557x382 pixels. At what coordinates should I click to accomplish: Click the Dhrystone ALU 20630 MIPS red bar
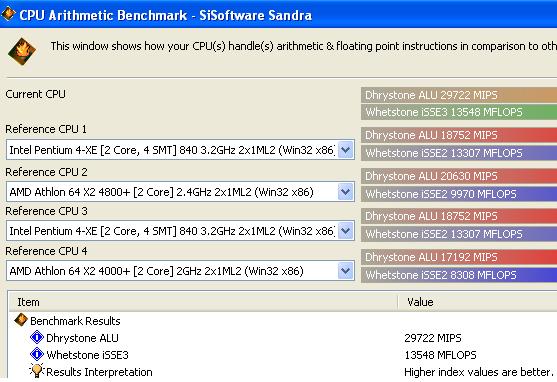[x=459, y=176]
